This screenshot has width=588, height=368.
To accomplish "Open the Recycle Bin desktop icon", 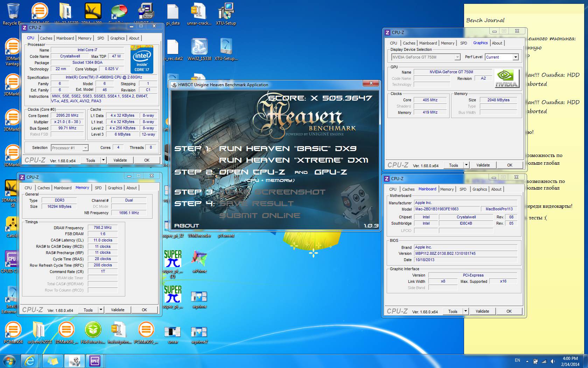I will point(13,14).
